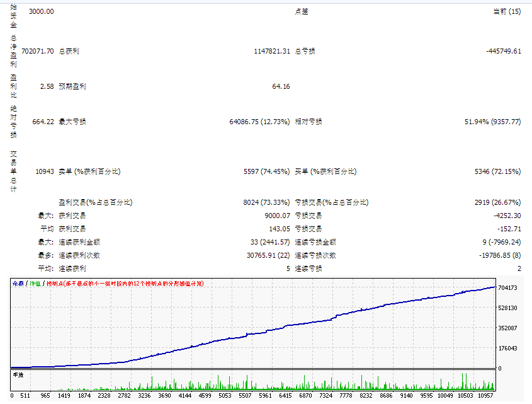This screenshot has width=532, height=404.
Task: Click the 总获利 gross profit label
Action: click(x=69, y=51)
